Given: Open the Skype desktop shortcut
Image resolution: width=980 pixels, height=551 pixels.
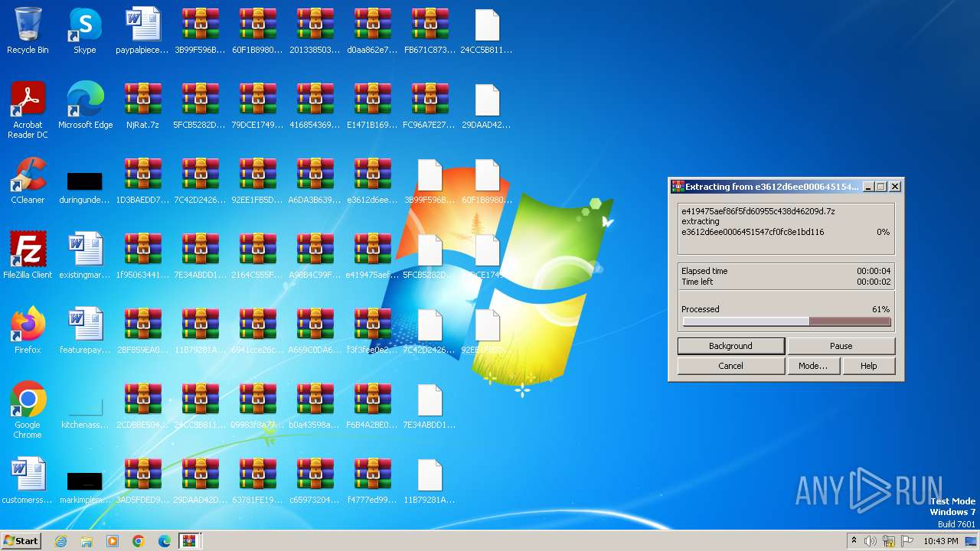Looking at the screenshot, I should coord(85,25).
